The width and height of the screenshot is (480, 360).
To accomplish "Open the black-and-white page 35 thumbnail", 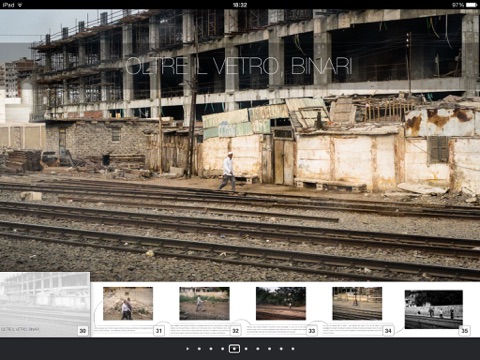I will [x=434, y=309].
